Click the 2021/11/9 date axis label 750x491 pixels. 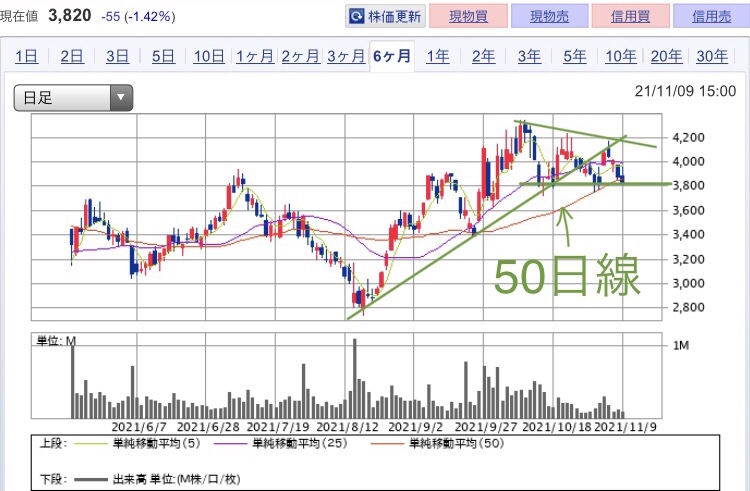click(625, 427)
